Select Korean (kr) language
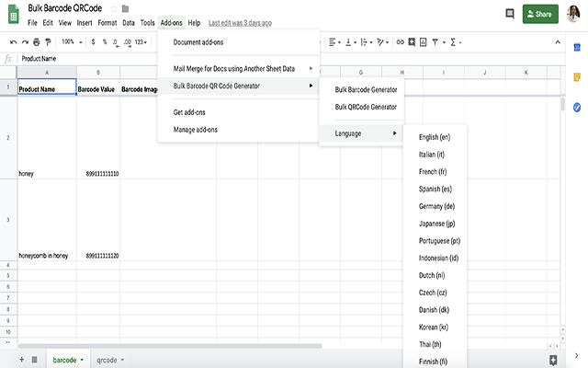The height and width of the screenshot is (368, 588). click(x=435, y=328)
